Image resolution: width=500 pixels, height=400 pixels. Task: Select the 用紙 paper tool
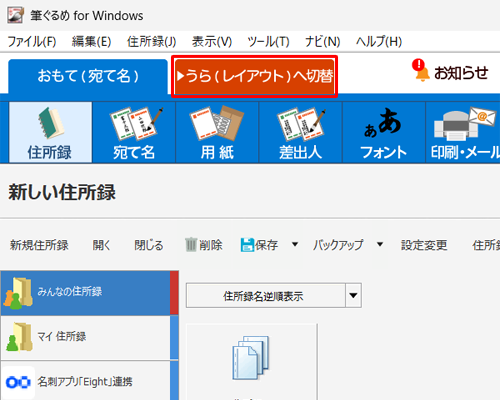217,132
